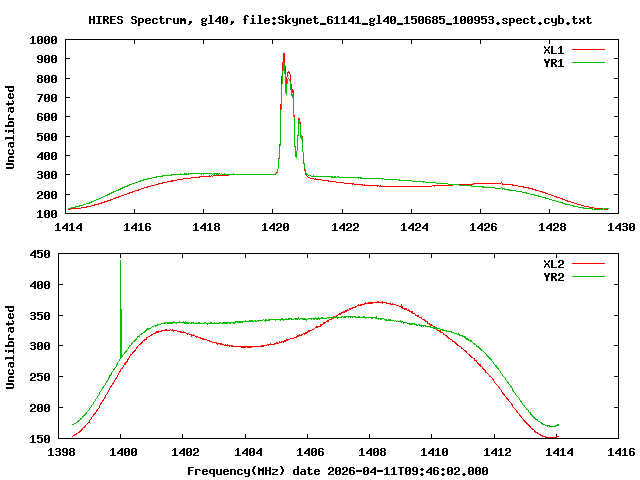The image size is (640, 480).
Task: Click the red XL2 legend line sample
Action: [x=588, y=264]
